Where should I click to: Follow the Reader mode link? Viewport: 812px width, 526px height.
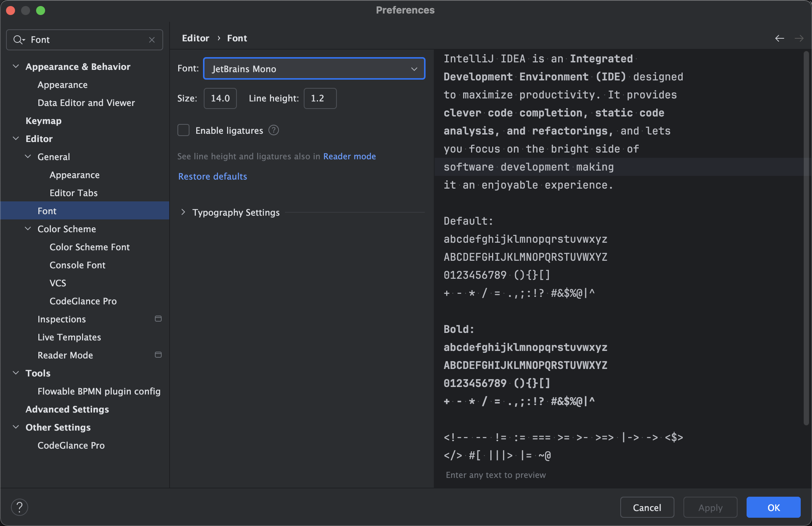pos(350,156)
